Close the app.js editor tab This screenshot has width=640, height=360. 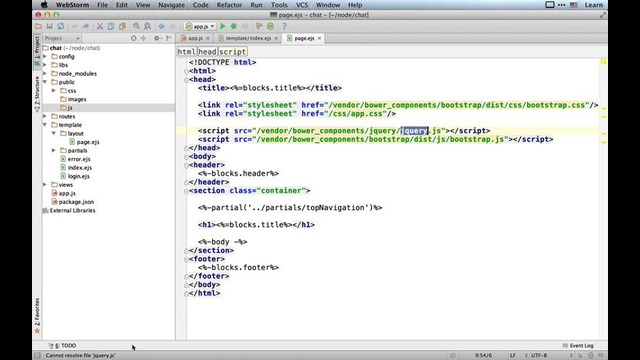click(x=208, y=38)
